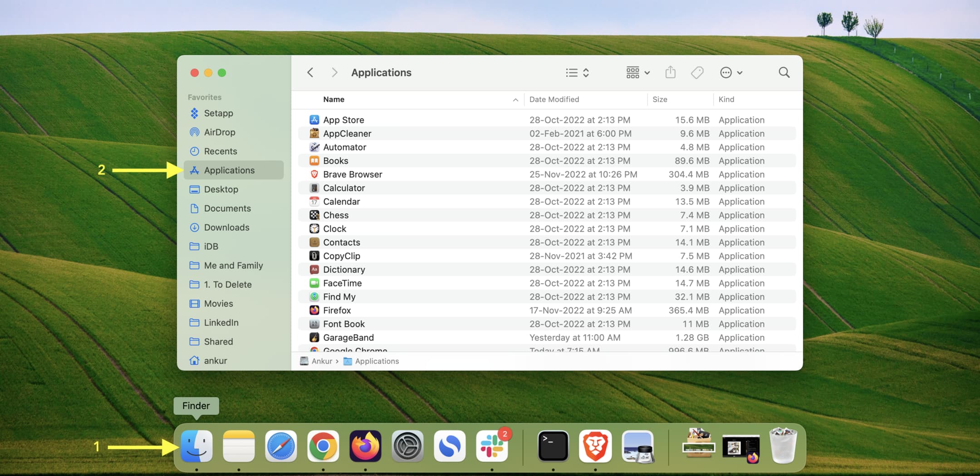The image size is (980, 476).
Task: Sort by Date Modified column
Action: click(x=554, y=99)
